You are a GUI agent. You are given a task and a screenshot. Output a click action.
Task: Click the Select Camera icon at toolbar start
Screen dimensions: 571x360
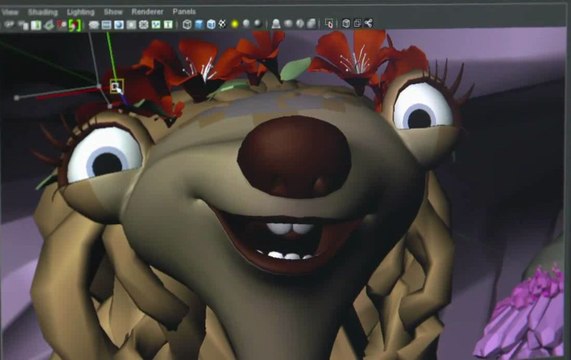pos(9,25)
